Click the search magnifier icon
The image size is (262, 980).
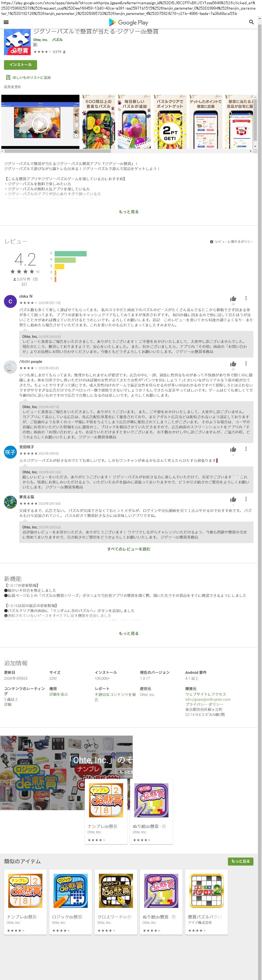251,22
